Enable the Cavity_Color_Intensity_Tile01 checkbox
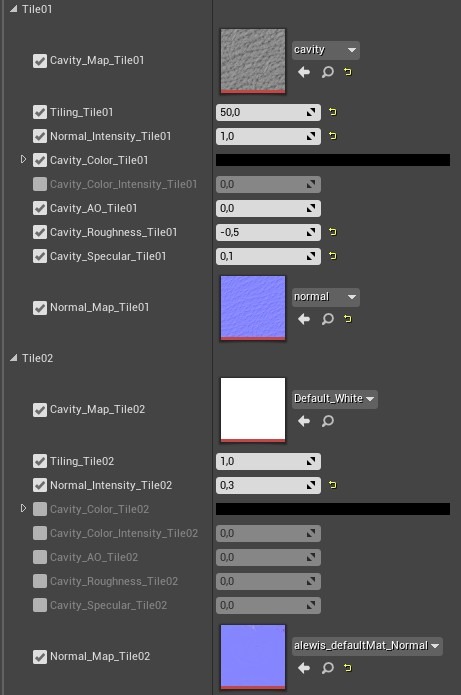The height and width of the screenshot is (695, 461). point(40,184)
